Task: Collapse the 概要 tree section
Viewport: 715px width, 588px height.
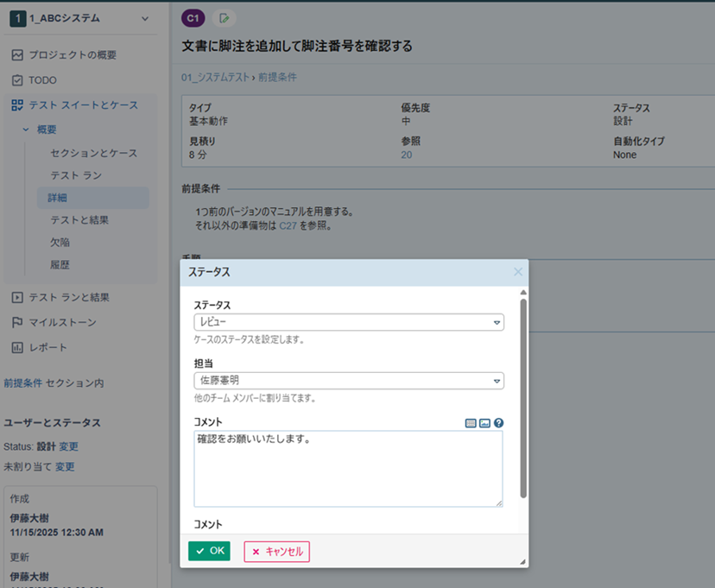Action: pos(26,130)
